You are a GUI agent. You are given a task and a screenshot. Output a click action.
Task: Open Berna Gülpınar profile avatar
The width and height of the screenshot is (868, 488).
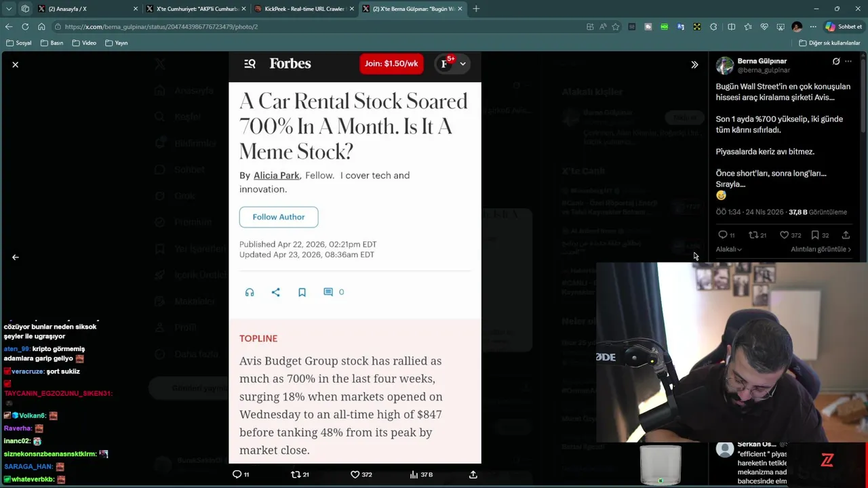[x=725, y=65]
